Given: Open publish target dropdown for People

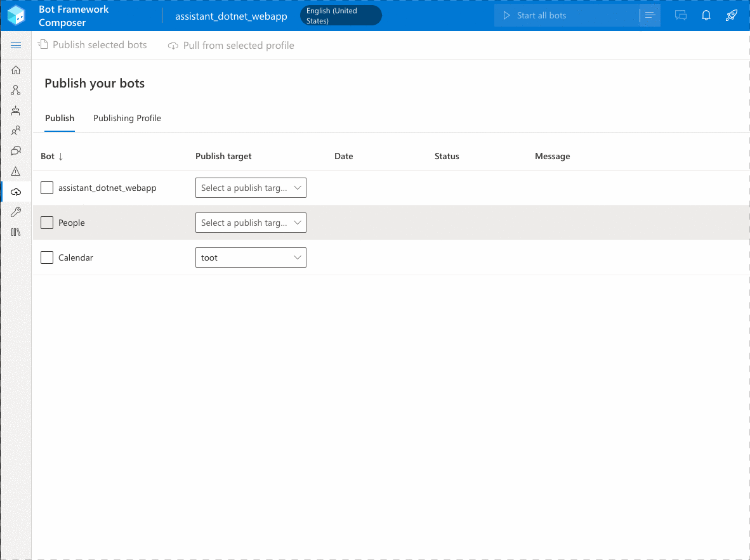Looking at the screenshot, I should (x=251, y=223).
